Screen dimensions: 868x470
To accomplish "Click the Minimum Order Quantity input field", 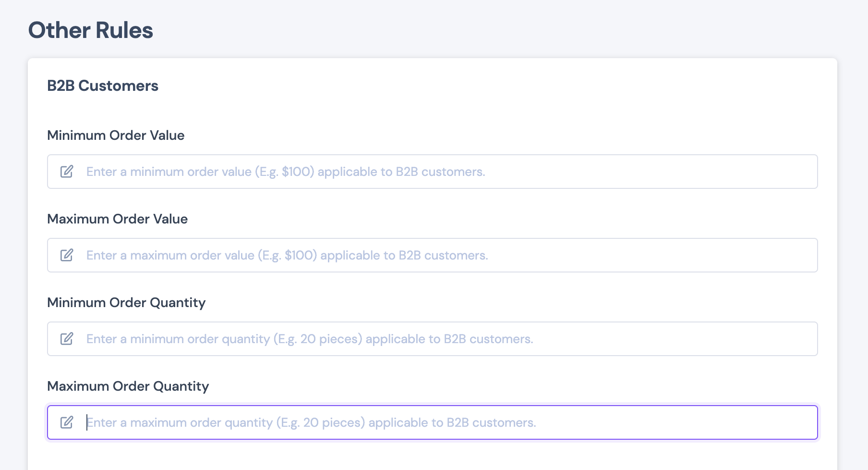I will tap(432, 339).
